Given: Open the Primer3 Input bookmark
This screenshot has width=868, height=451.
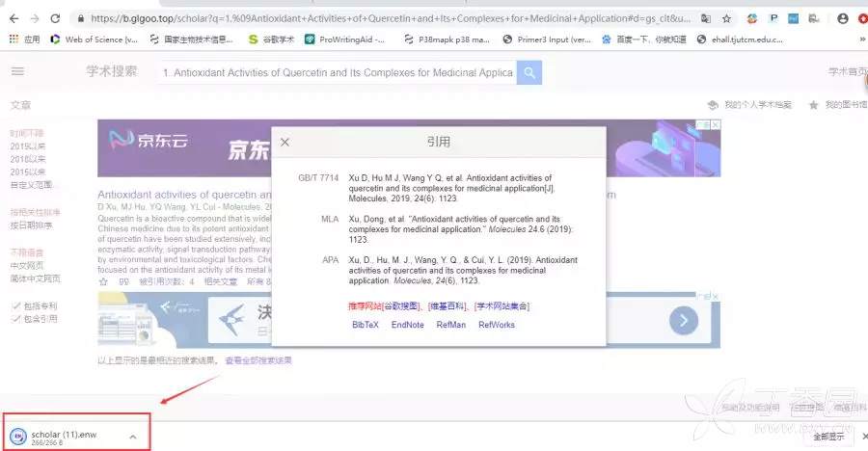Looking at the screenshot, I should (x=547, y=40).
